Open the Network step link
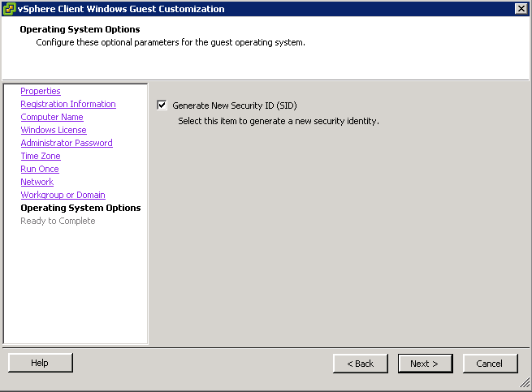 37,182
